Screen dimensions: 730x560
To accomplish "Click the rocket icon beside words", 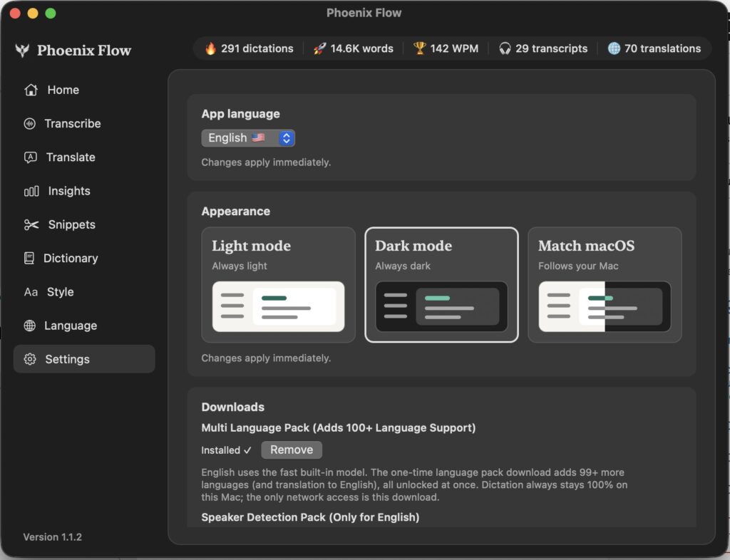I will tap(319, 48).
